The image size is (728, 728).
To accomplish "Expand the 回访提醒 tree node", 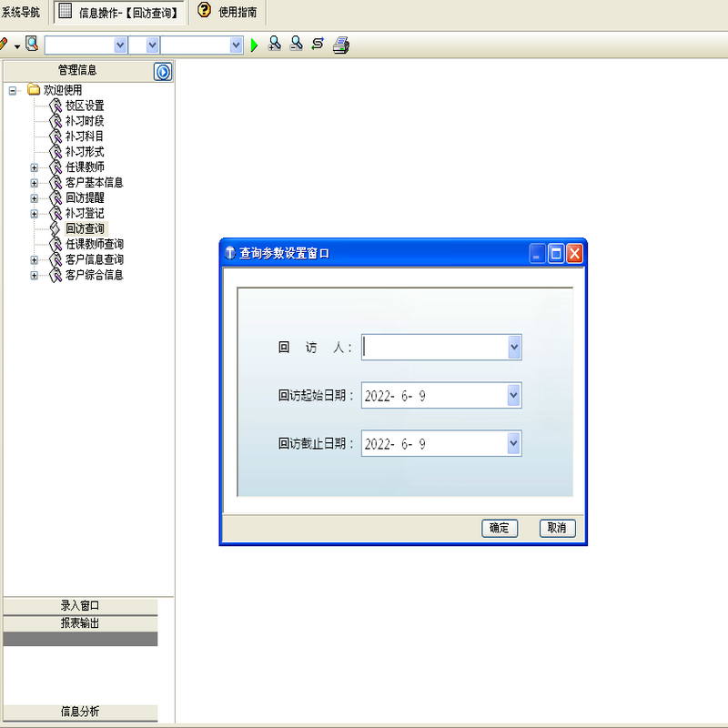I will (34, 198).
